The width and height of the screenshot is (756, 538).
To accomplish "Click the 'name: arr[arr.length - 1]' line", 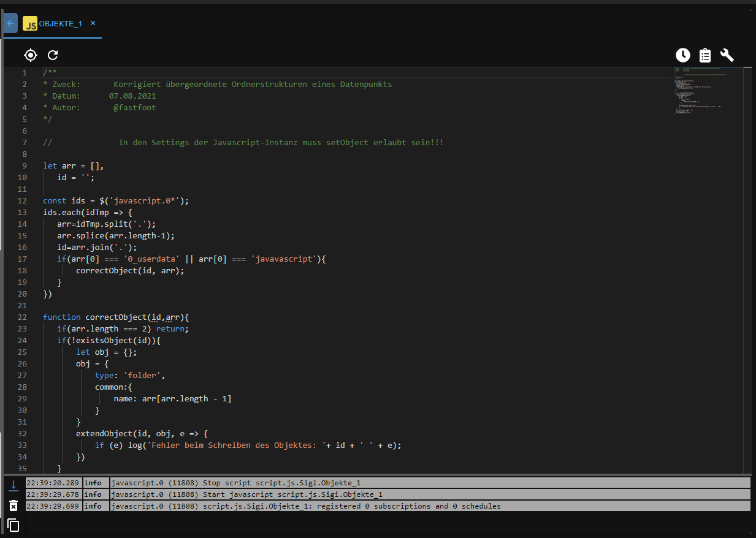I will [173, 398].
